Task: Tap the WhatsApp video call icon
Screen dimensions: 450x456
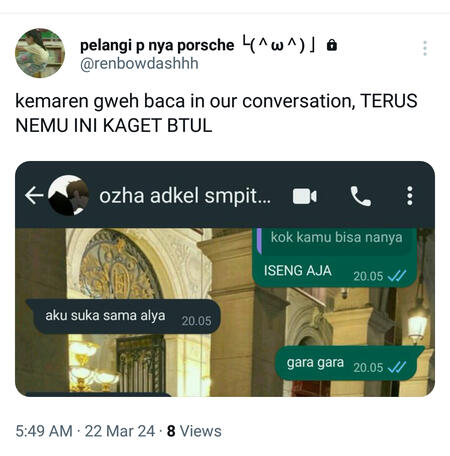Action: tap(305, 196)
